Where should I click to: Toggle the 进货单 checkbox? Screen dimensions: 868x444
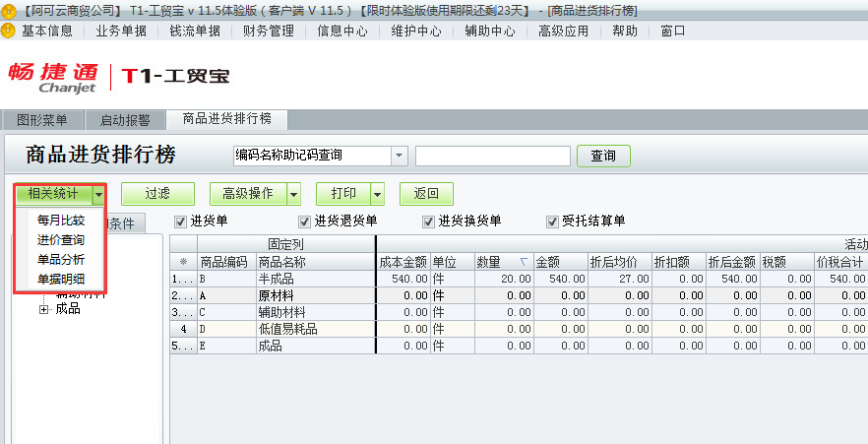tap(180, 222)
